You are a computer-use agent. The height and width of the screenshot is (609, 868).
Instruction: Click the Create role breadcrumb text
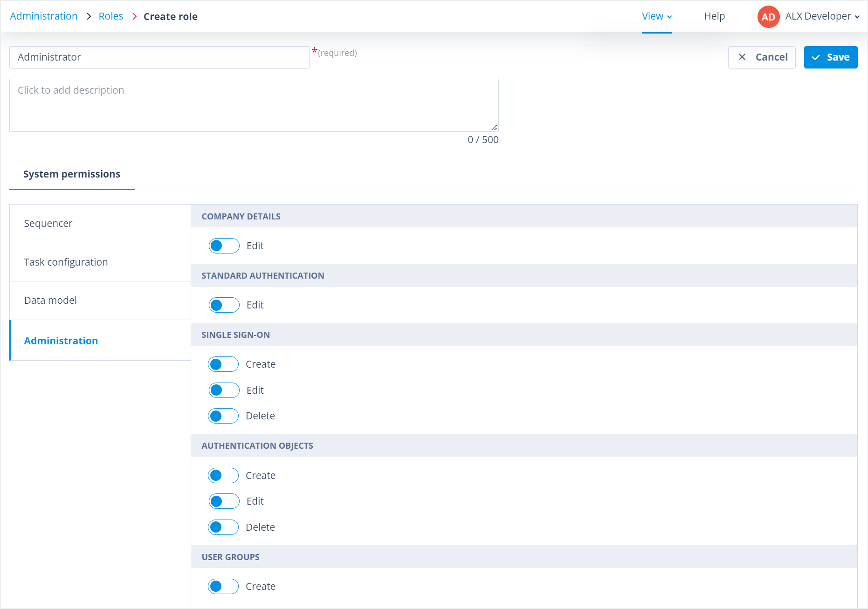171,16
